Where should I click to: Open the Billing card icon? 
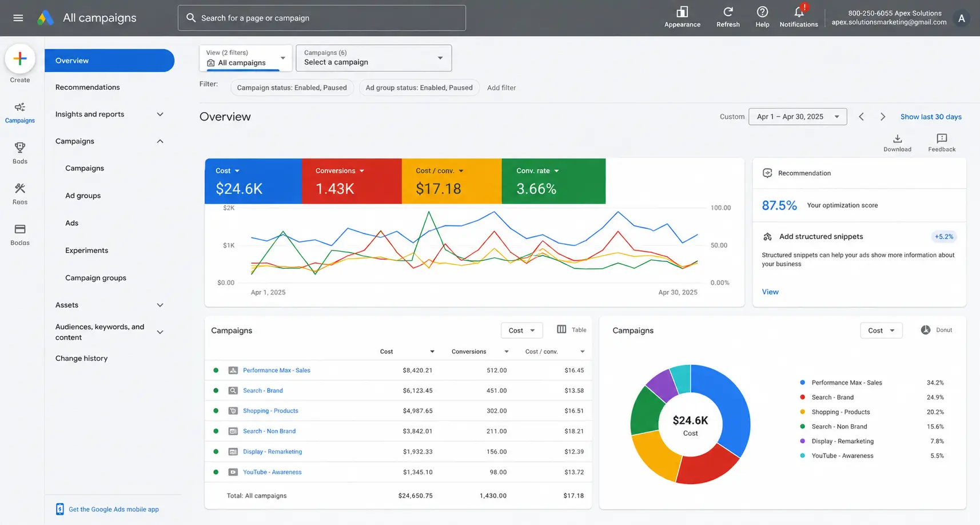(x=20, y=229)
